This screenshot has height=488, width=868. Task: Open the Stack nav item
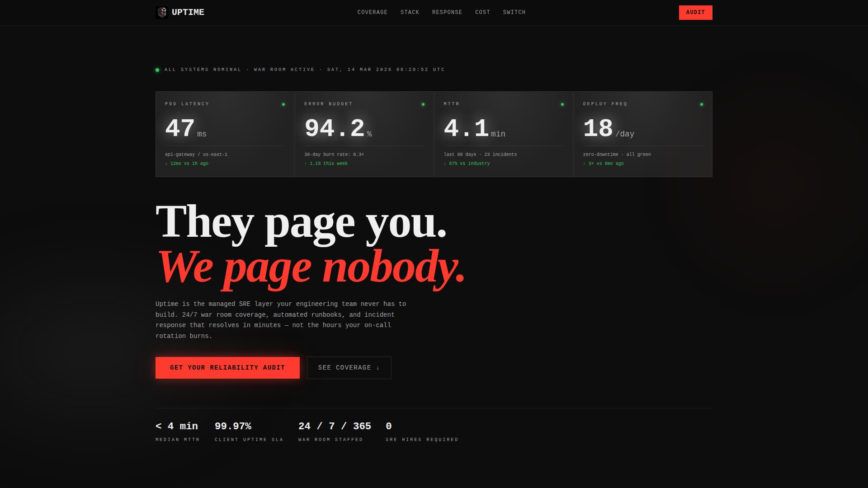410,12
